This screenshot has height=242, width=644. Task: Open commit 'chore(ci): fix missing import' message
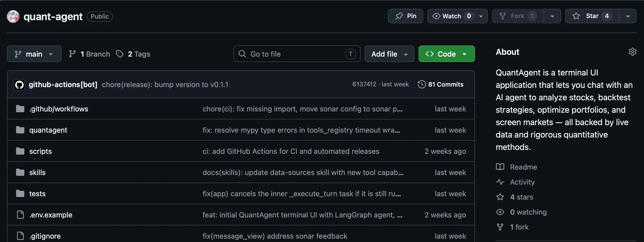pyautogui.click(x=302, y=109)
